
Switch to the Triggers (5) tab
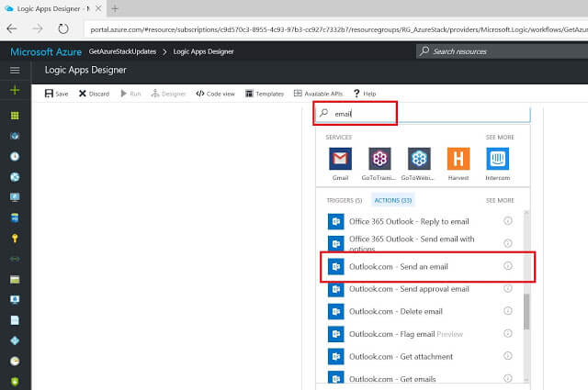click(345, 201)
